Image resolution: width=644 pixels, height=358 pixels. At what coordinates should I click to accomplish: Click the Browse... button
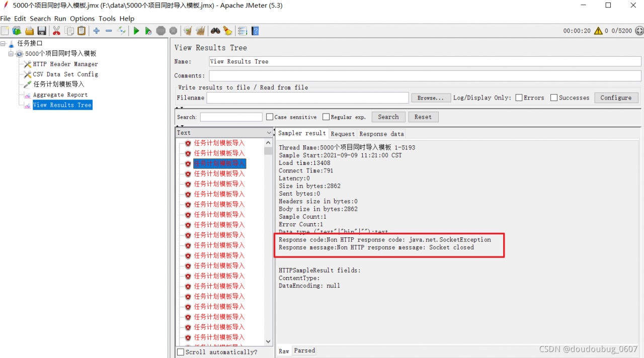tap(431, 98)
